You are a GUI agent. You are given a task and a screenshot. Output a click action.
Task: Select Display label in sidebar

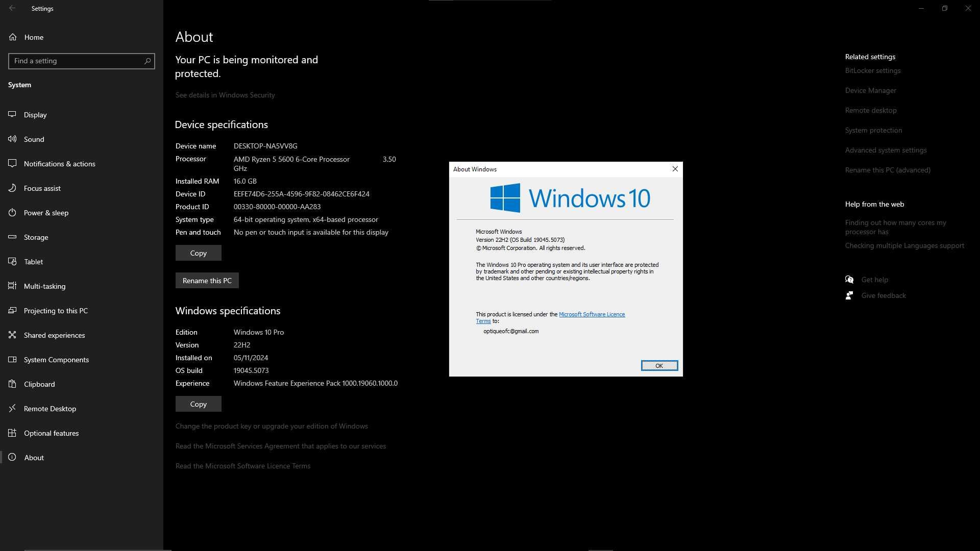click(35, 115)
